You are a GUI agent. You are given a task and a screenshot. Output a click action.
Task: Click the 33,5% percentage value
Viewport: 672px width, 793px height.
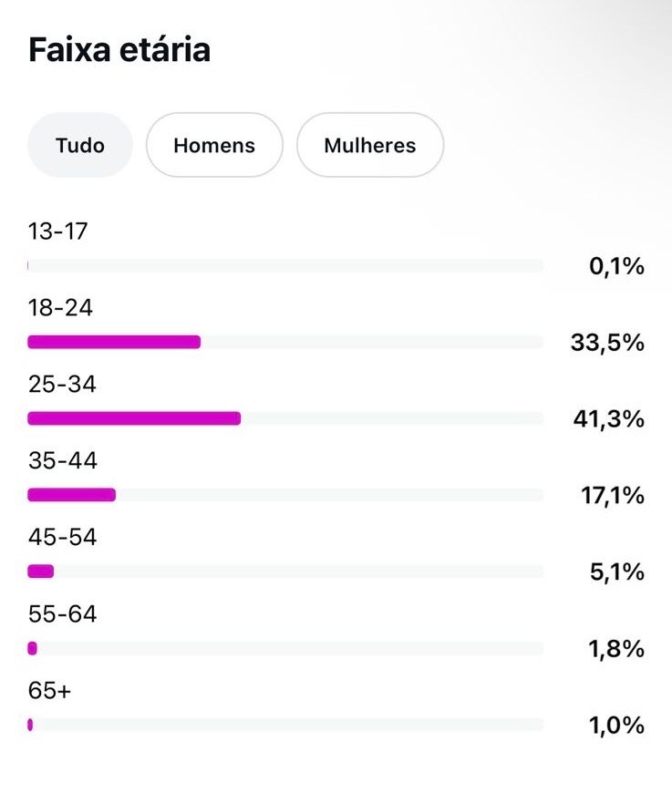point(607,343)
